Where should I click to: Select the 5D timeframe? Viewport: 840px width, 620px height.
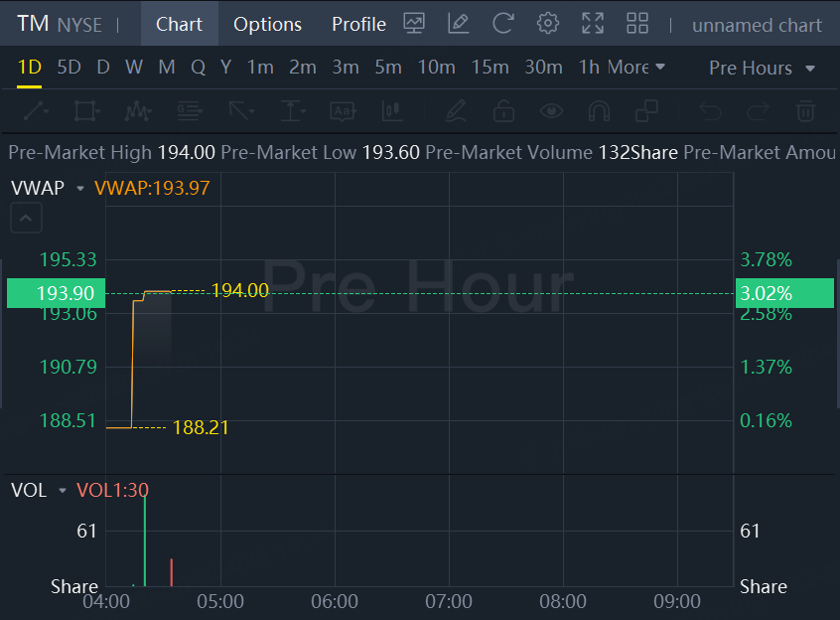(x=70, y=68)
